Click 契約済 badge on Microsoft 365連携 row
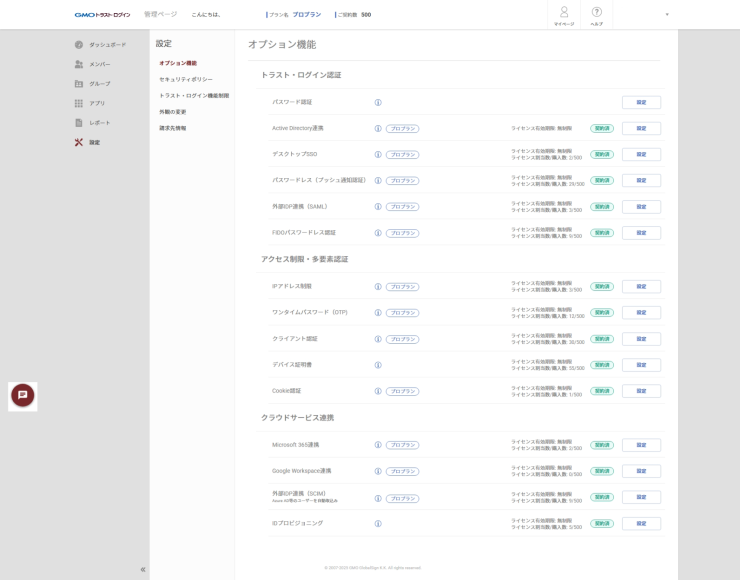 (602, 445)
